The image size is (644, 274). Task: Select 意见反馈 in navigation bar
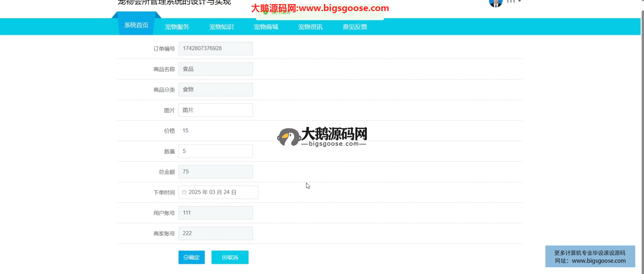pos(355,27)
